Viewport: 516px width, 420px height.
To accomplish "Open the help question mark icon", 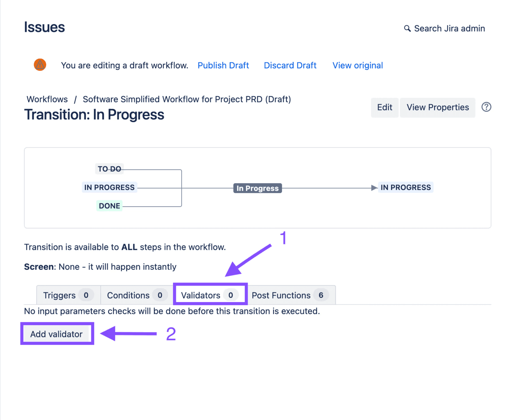I will [x=486, y=107].
